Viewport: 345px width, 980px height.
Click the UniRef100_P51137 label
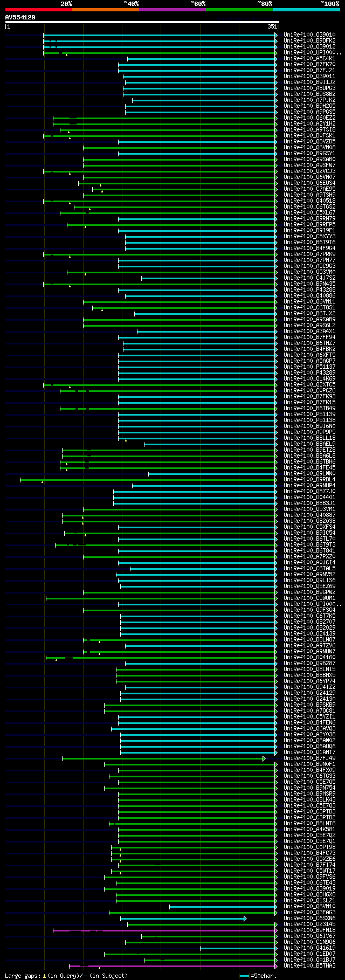coord(309,367)
